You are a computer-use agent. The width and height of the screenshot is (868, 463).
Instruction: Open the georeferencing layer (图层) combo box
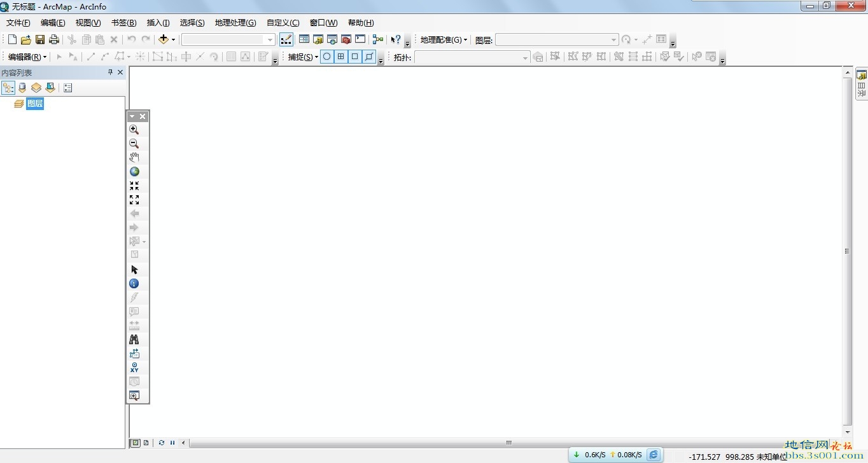point(557,39)
